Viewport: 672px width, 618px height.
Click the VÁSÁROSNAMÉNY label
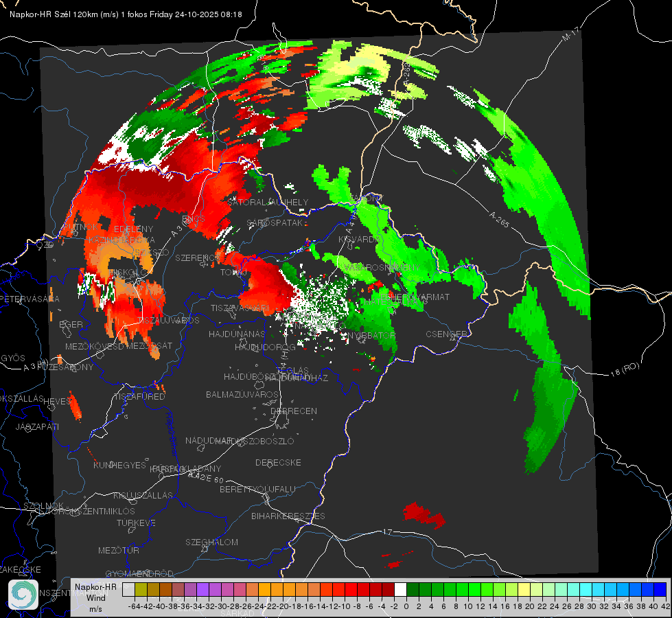pos(382,268)
